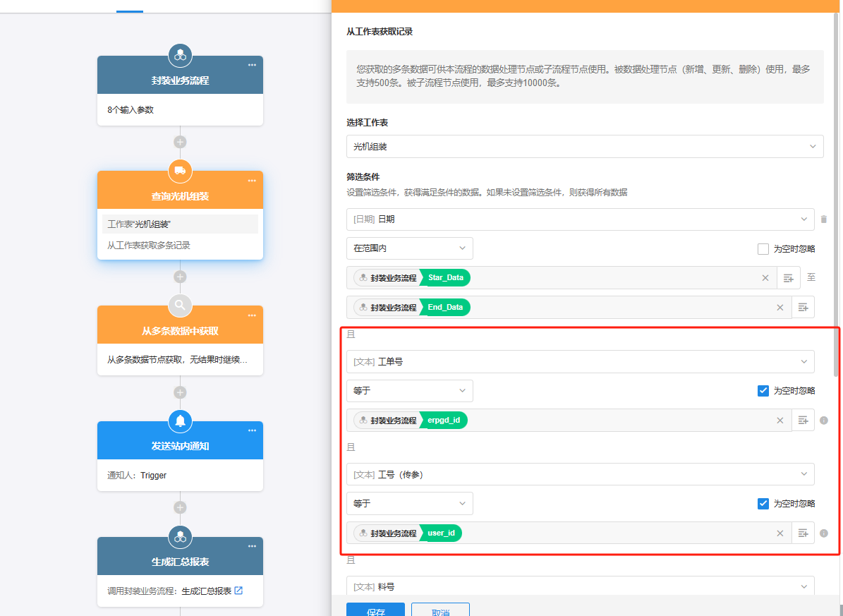Click the add-field icon beside Star_Data
Screen dimensions: 843x616
tap(789, 278)
